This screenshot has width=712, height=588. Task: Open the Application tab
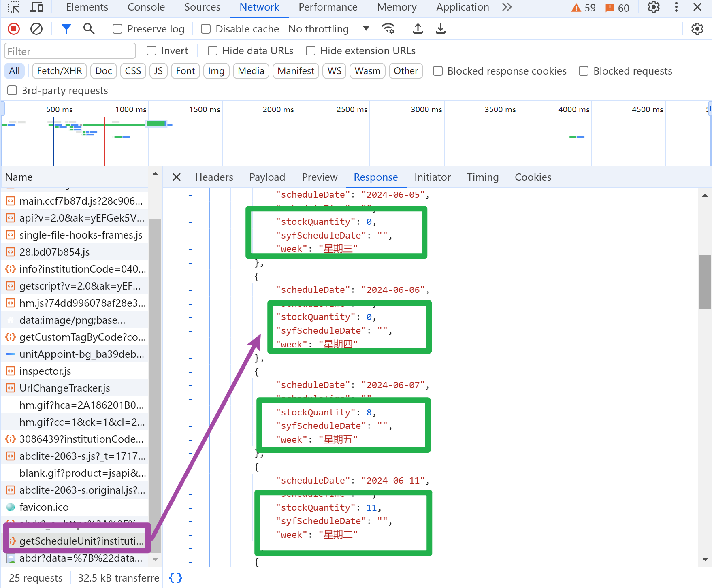pos(463,7)
